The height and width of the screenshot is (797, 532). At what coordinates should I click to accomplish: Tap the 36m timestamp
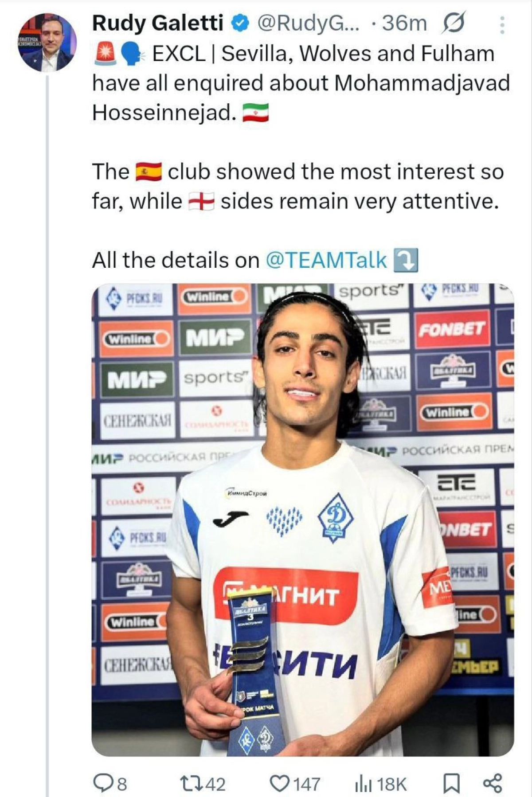(404, 23)
